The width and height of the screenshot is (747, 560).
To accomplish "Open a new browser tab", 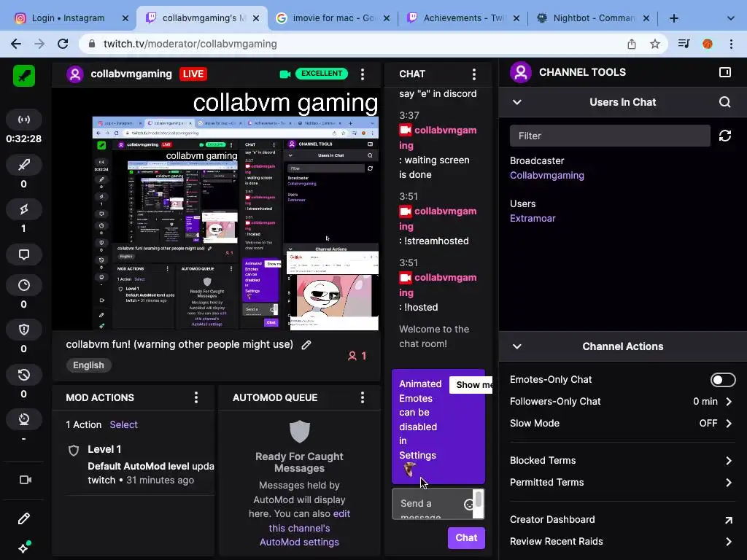I will click(673, 18).
